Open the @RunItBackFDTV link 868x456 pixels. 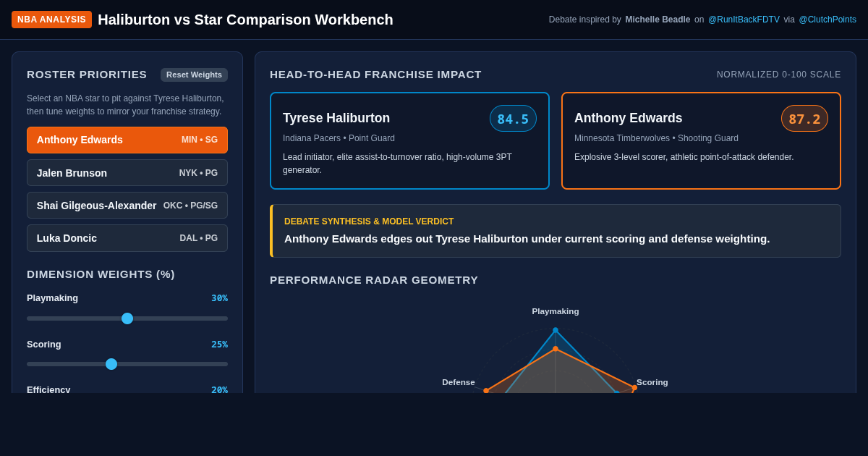[744, 20]
